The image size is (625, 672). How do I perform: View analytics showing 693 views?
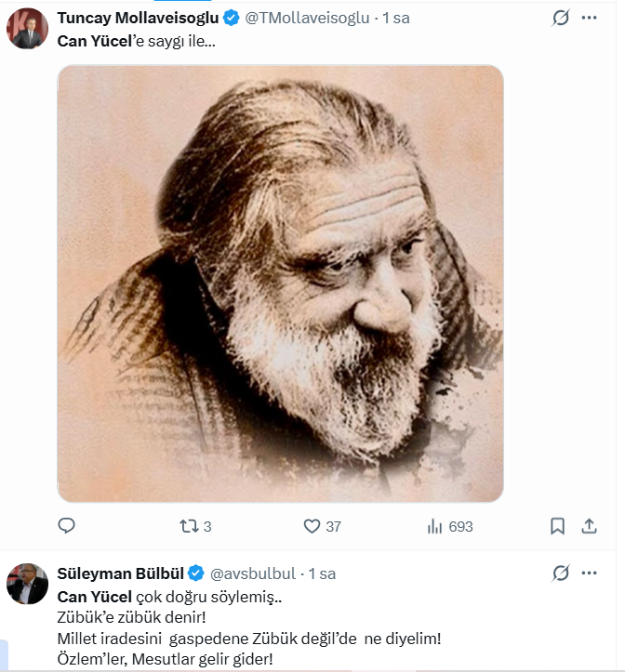(x=435, y=526)
